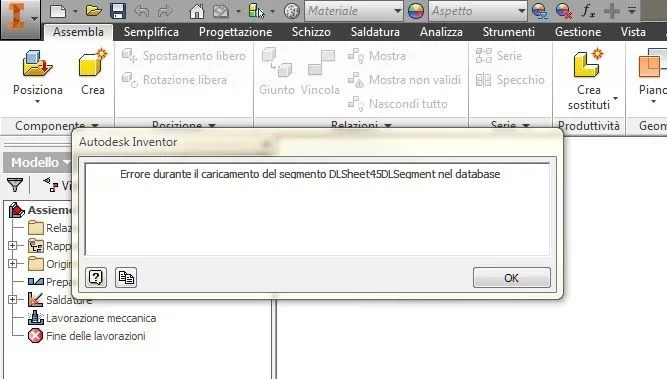Open the fx parameters tool
The width and height of the screenshot is (667, 379).
[588, 11]
